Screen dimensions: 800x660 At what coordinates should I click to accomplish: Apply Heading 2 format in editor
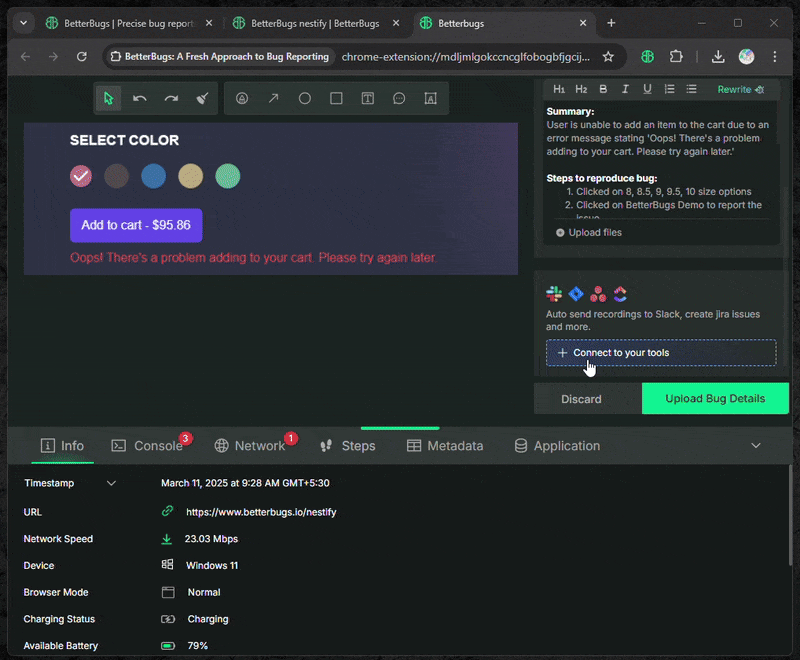581,89
